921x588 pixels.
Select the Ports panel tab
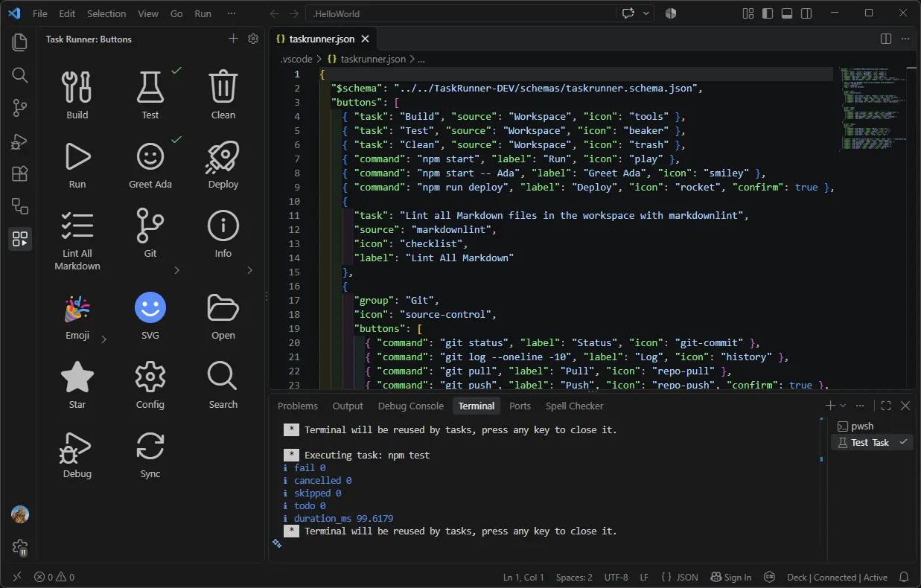click(520, 406)
